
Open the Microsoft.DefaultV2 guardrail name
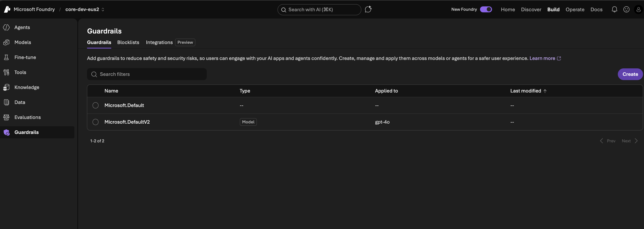(127, 122)
